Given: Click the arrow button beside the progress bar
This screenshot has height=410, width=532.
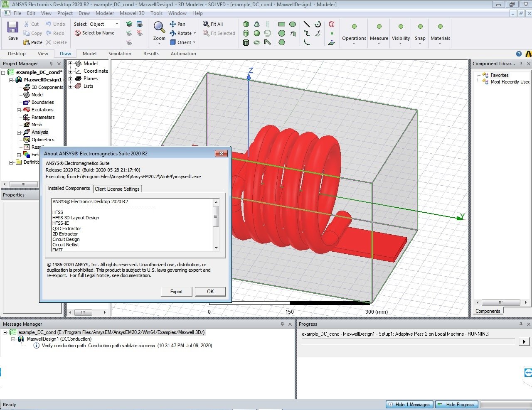Looking at the screenshot, I should click(524, 341).
